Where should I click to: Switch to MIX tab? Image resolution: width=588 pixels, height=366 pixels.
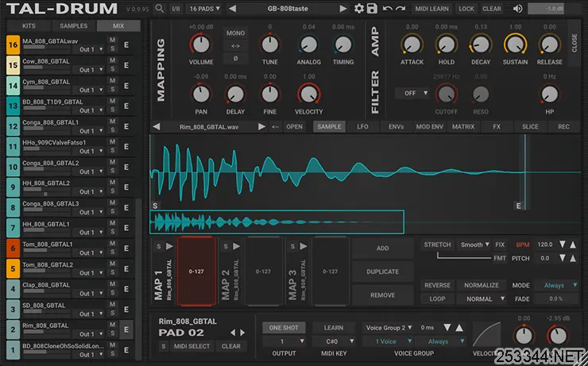(118, 26)
